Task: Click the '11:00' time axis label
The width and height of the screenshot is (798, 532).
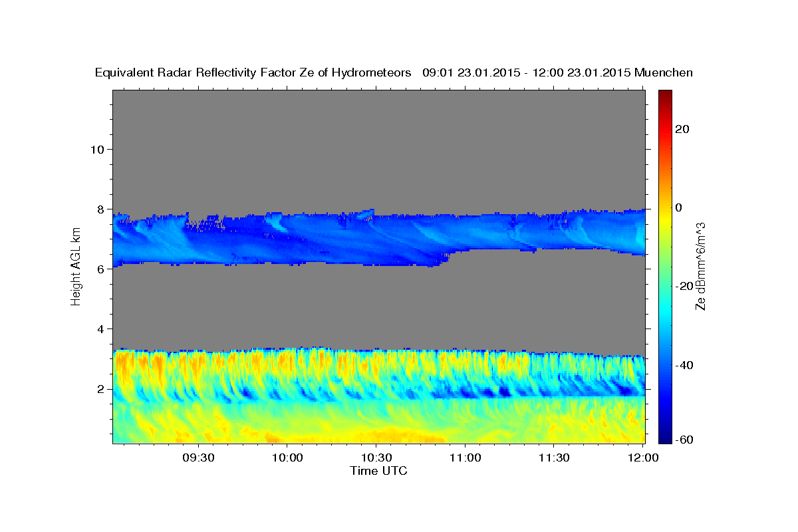Action: pos(465,458)
